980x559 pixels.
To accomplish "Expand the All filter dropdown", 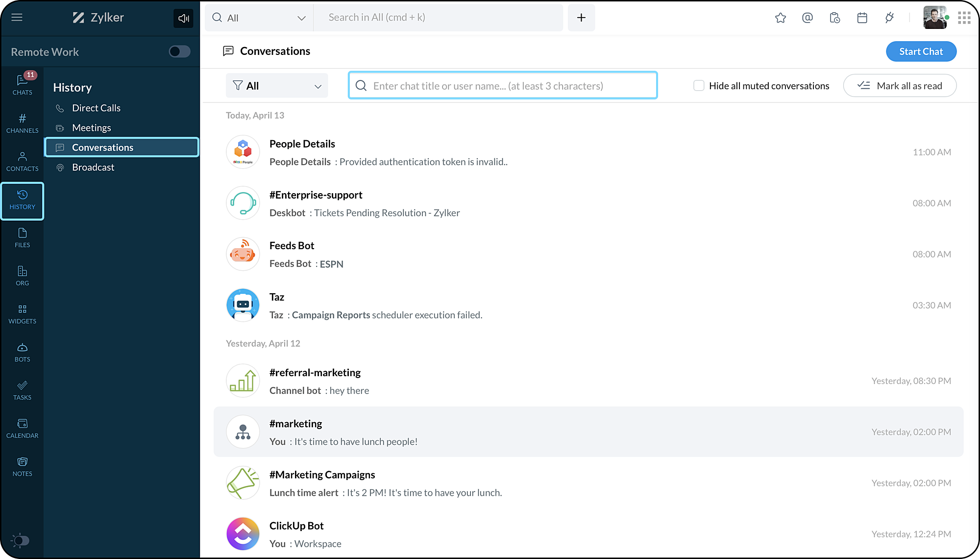I will coord(277,86).
